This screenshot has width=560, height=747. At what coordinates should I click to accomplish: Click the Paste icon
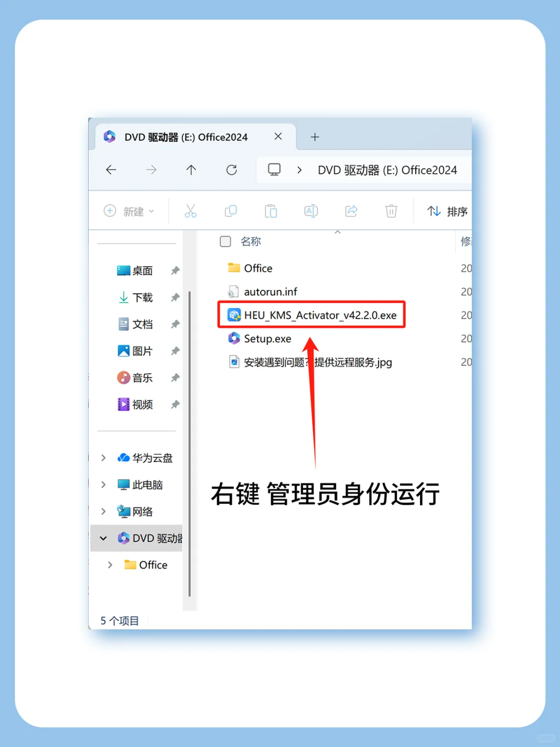(271, 211)
